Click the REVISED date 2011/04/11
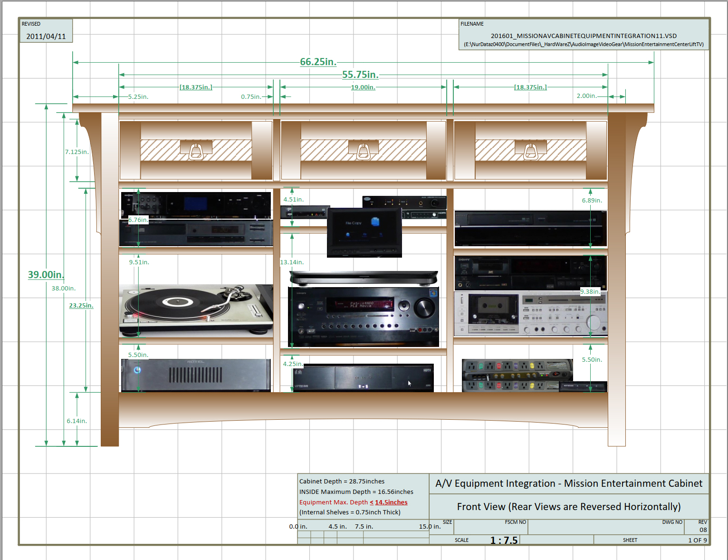728x560 pixels. pyautogui.click(x=46, y=36)
